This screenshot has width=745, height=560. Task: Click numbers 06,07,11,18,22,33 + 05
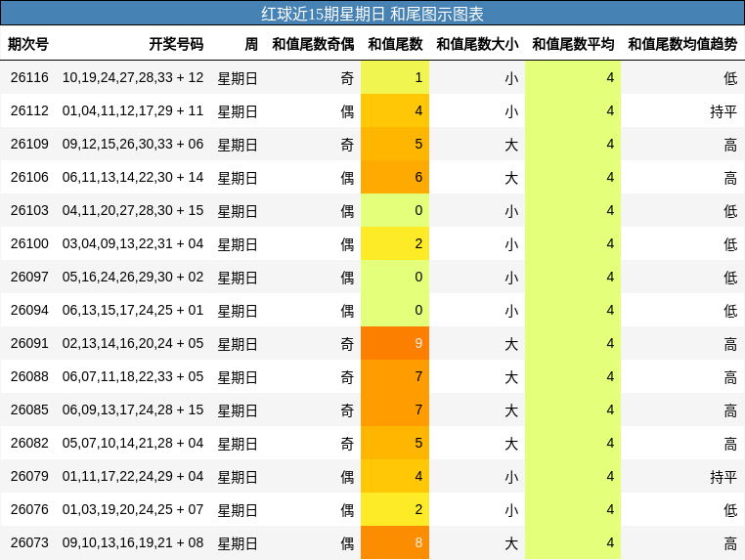pyautogui.click(x=133, y=376)
